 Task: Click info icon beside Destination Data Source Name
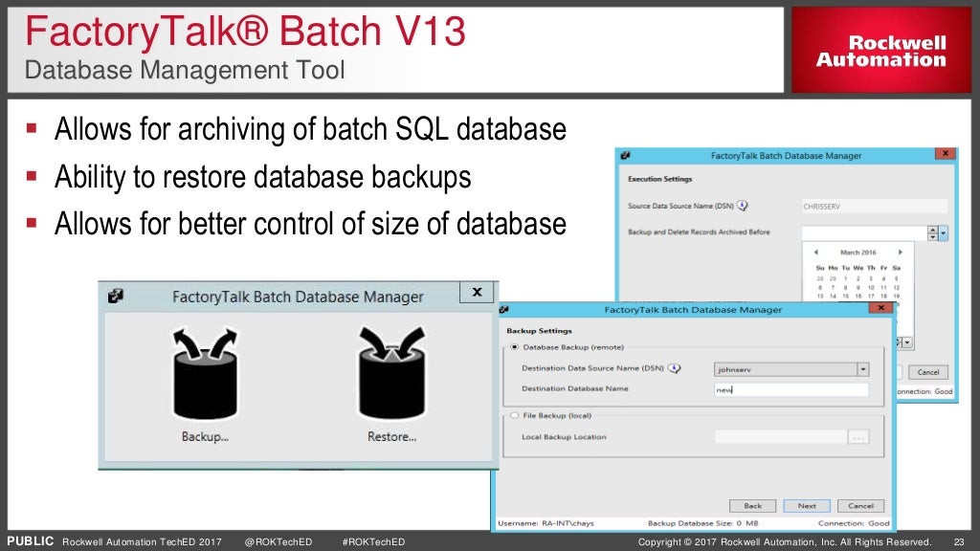coord(675,368)
